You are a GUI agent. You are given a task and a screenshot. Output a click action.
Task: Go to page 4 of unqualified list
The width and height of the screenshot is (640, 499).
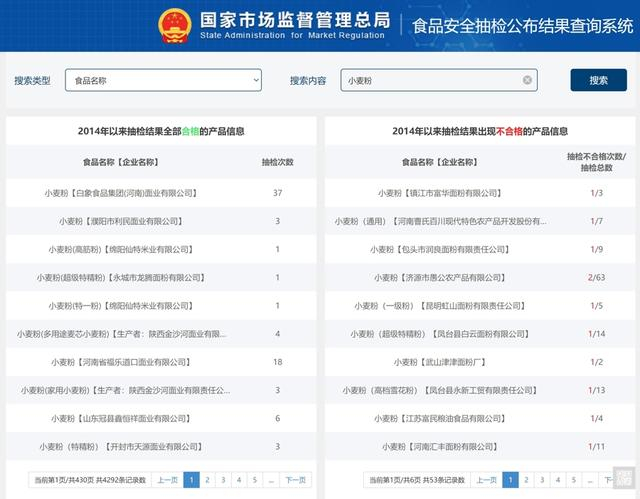(558, 480)
